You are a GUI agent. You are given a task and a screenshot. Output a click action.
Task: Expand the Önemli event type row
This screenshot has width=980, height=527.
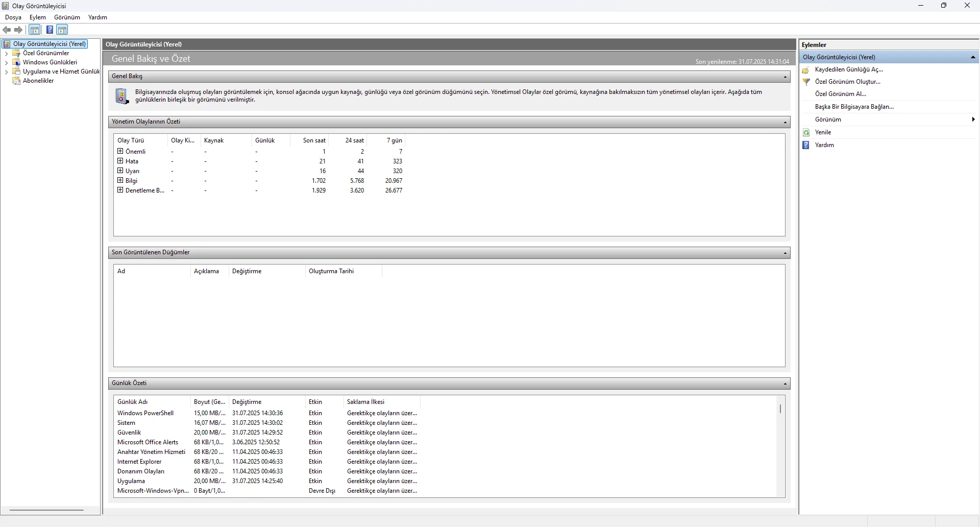[120, 151]
